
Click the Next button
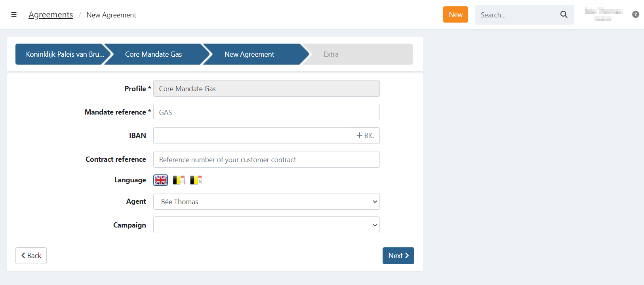[x=398, y=256]
